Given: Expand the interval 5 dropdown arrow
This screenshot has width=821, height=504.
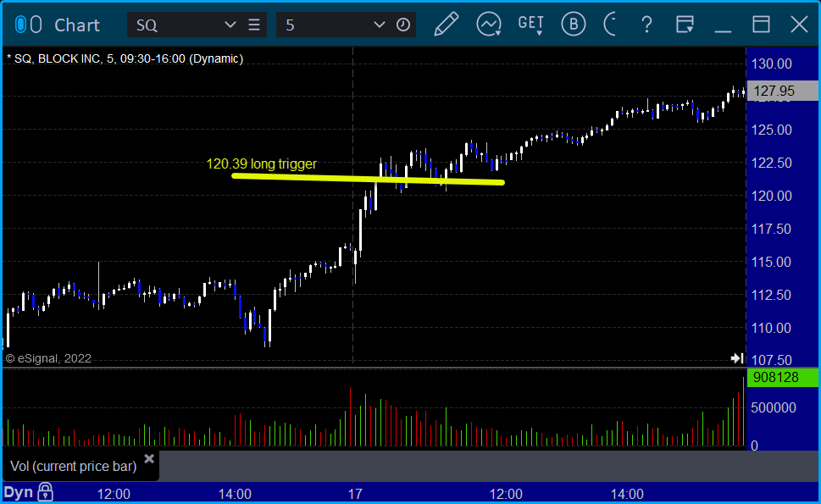Looking at the screenshot, I should point(379,25).
